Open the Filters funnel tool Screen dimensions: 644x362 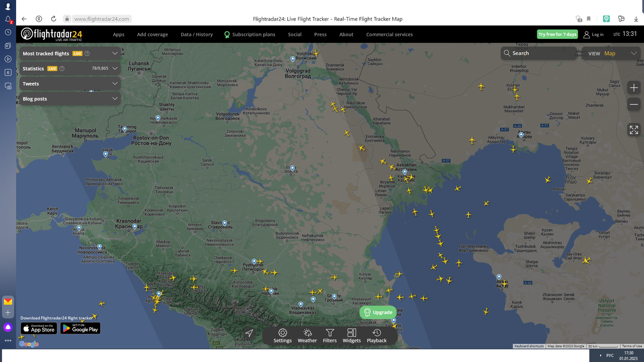coord(330,336)
